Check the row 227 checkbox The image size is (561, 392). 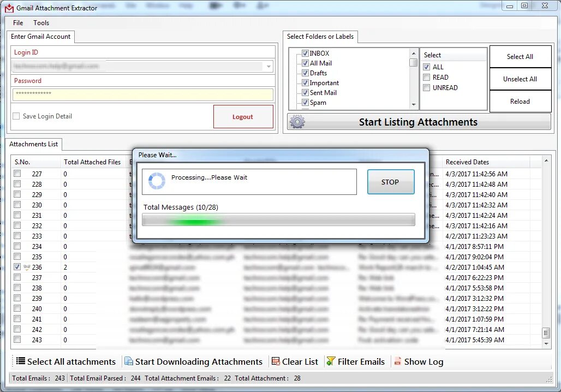(17, 173)
